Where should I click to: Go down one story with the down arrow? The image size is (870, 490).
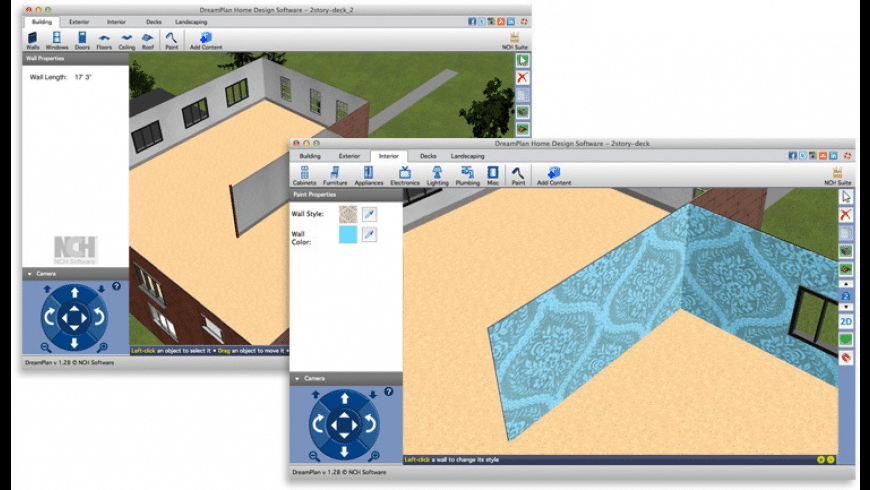pos(846,307)
